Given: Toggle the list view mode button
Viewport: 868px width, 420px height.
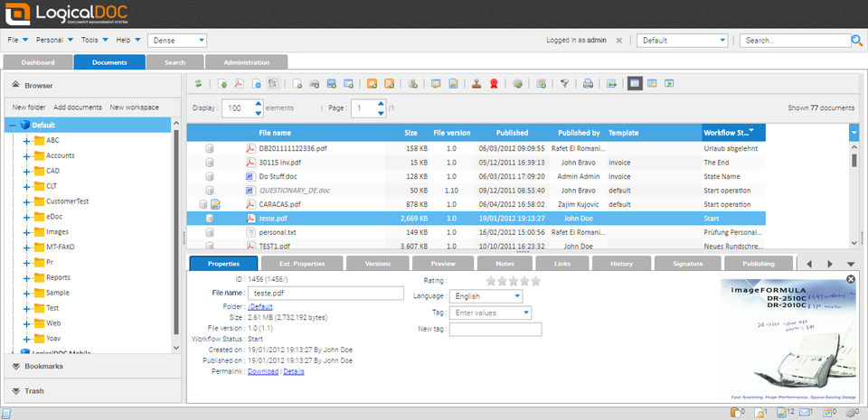Looking at the screenshot, I should click(x=635, y=84).
